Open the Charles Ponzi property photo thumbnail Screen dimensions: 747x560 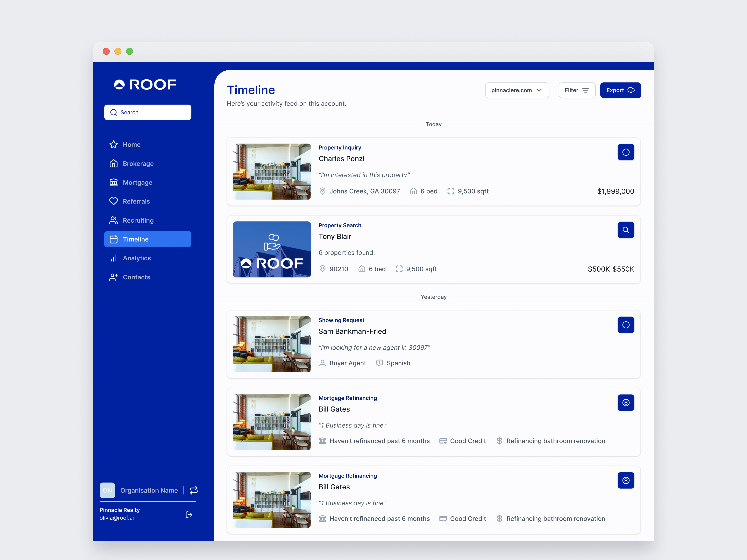coord(272,171)
